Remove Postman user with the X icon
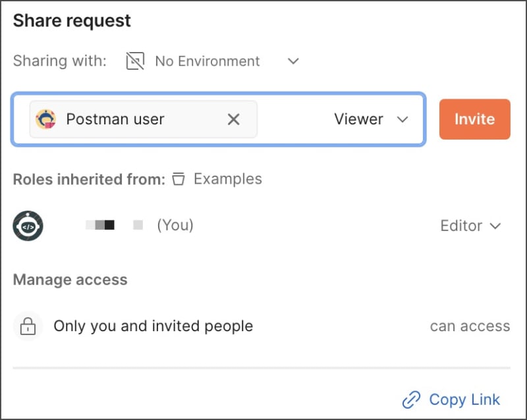The image size is (527, 420). click(234, 119)
